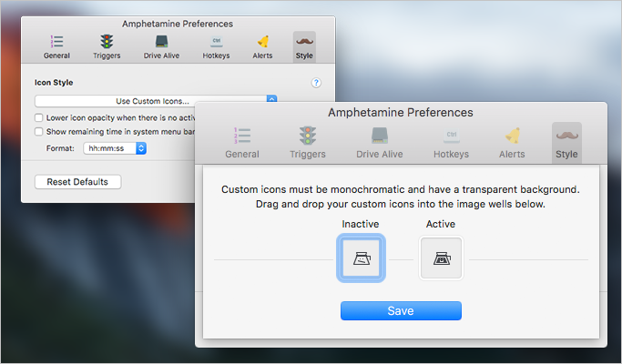Click Drive Alive disk icon in front window
Image resolution: width=622 pixels, height=364 pixels.
tap(380, 136)
